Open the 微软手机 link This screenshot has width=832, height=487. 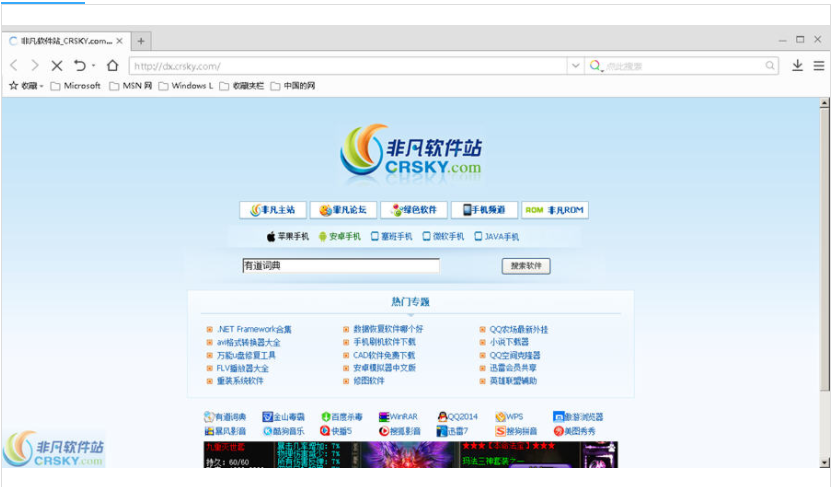point(443,237)
